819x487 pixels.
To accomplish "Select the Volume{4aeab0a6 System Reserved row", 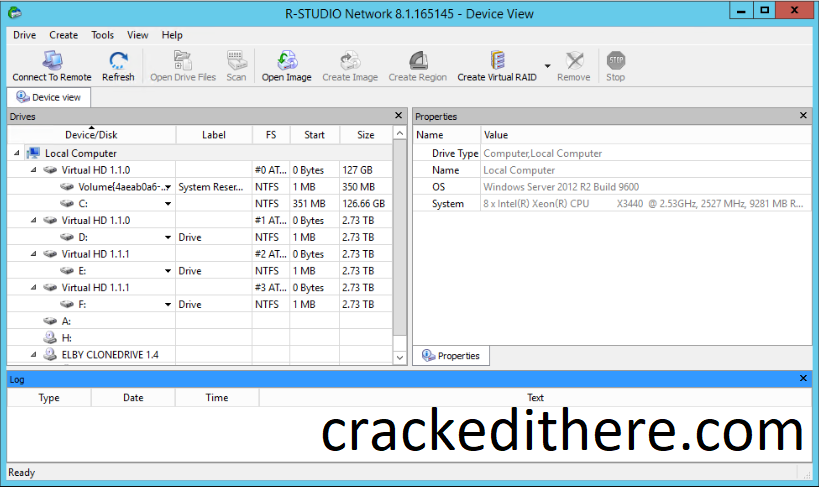I will point(200,187).
